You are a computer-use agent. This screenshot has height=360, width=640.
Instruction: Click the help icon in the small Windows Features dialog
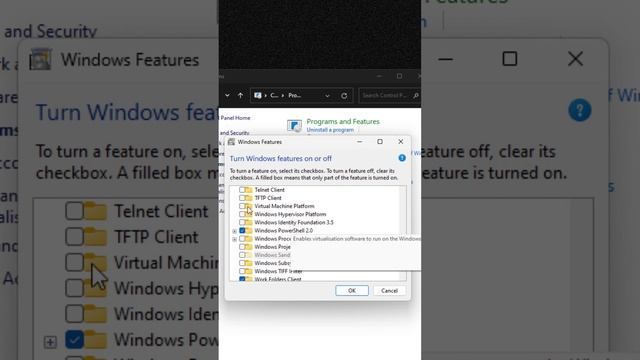tap(402, 158)
